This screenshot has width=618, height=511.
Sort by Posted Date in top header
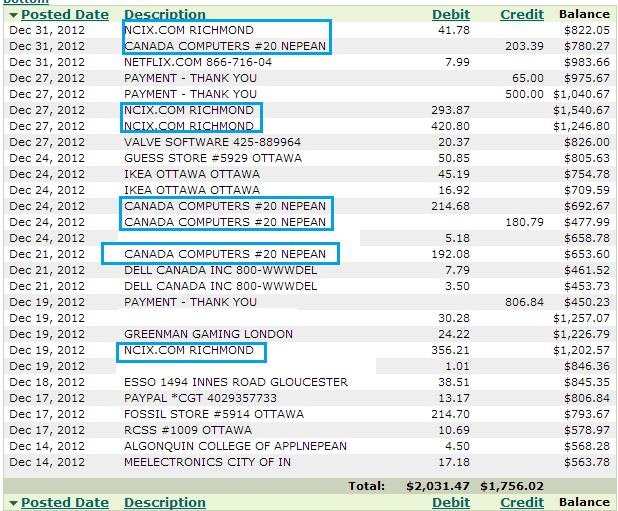(65, 15)
